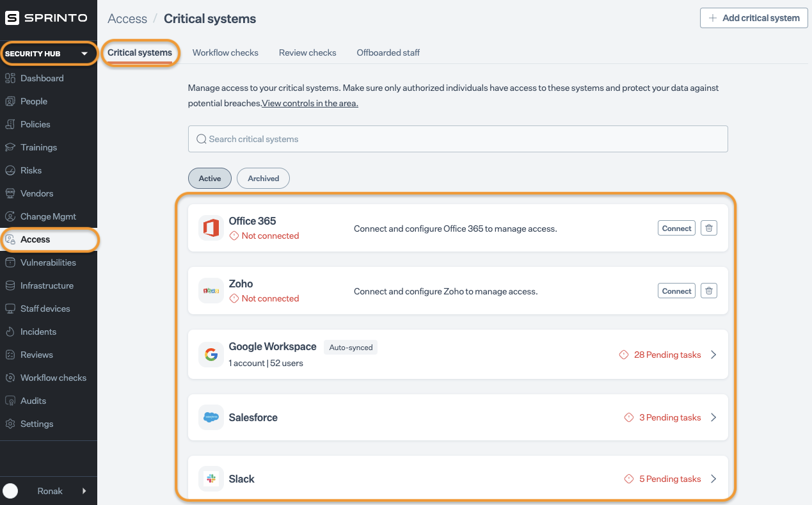The height and width of the screenshot is (505, 812).
Task: Click the Access breadcrumb link
Action: coord(127,19)
